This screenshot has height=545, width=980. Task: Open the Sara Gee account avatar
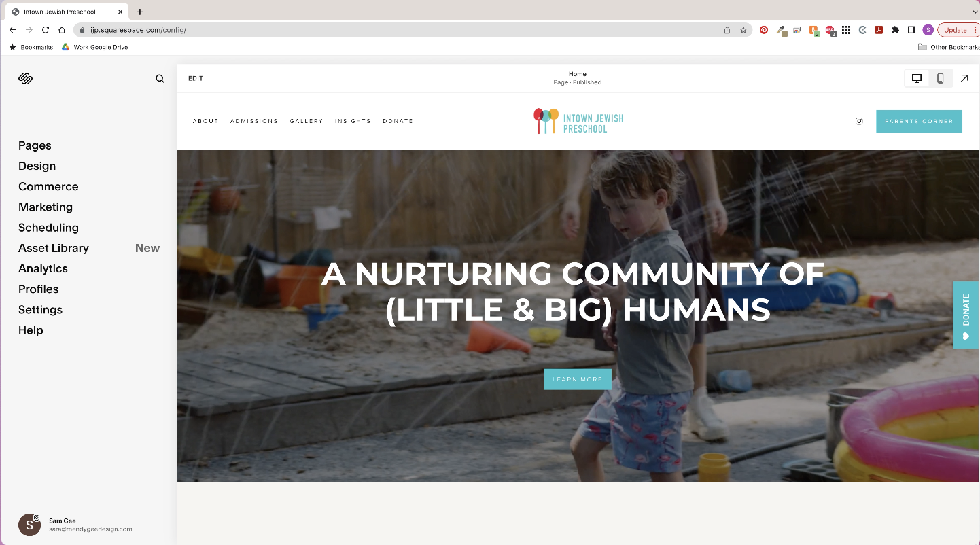click(29, 525)
